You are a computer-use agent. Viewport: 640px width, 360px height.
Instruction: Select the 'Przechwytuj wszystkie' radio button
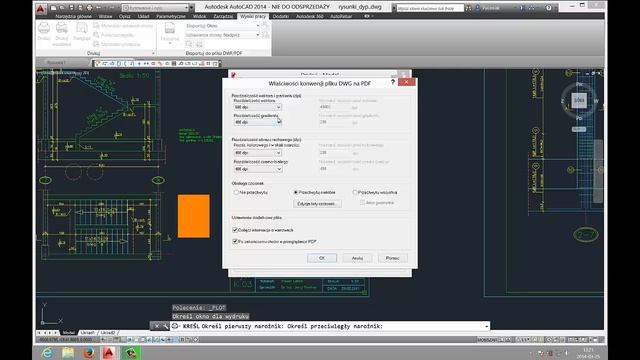355,192
